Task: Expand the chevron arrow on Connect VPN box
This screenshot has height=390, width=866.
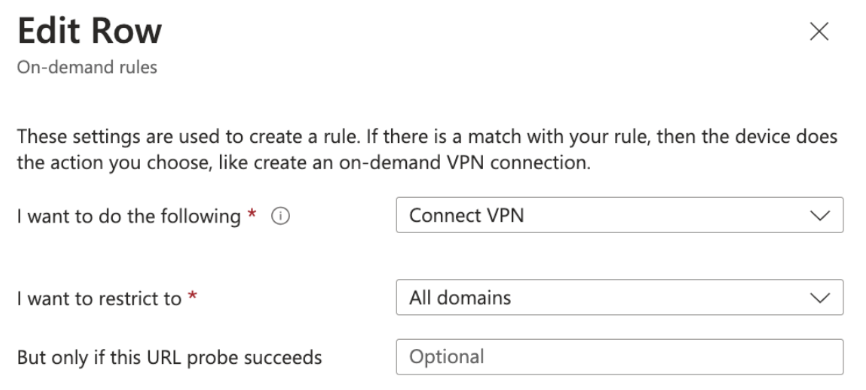Action: 820,215
